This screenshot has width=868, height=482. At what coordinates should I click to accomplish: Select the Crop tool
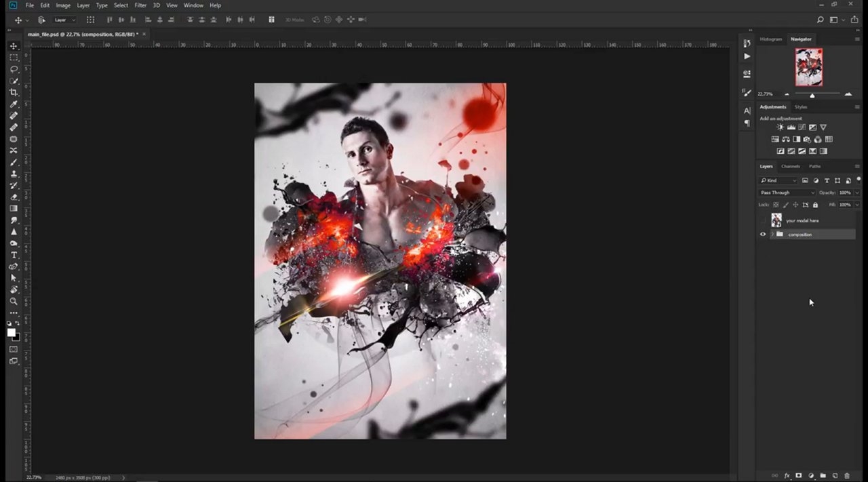pyautogui.click(x=14, y=92)
